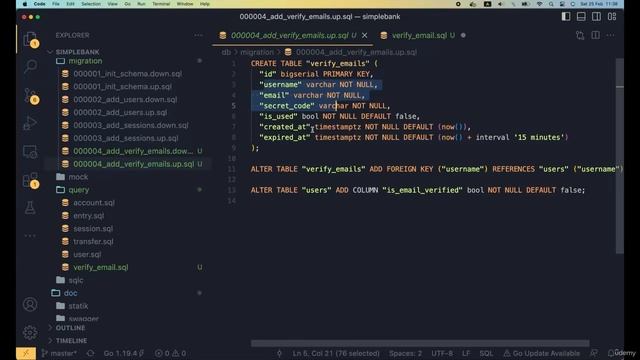
Task: Show additional activity bar views ellipsis
Action: tap(30, 236)
